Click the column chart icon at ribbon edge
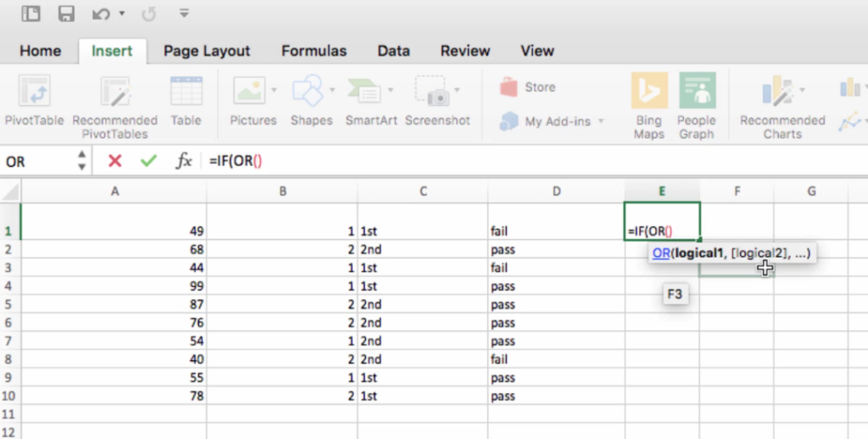 (849, 87)
